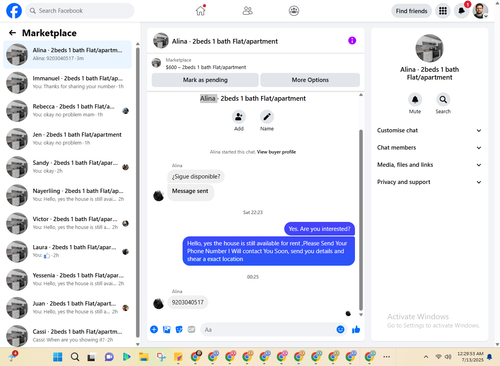Click the 9203040517 message bubble
Image resolution: width=500 pixels, height=366 pixels.
coord(187,302)
